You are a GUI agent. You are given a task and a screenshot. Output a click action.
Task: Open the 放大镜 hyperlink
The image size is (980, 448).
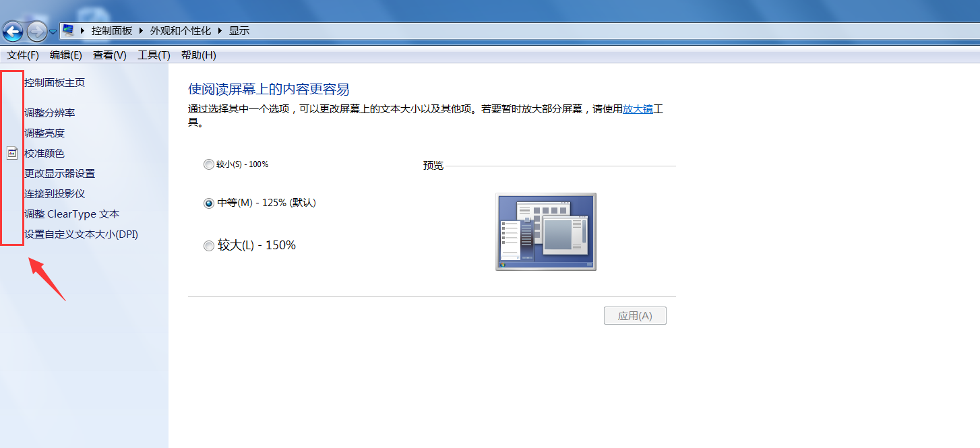click(638, 108)
